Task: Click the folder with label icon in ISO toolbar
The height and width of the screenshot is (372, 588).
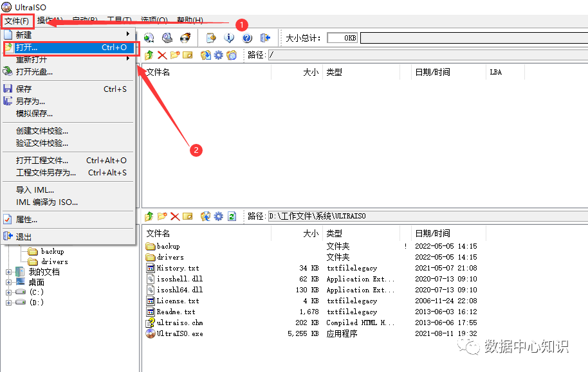Action: click(232, 55)
